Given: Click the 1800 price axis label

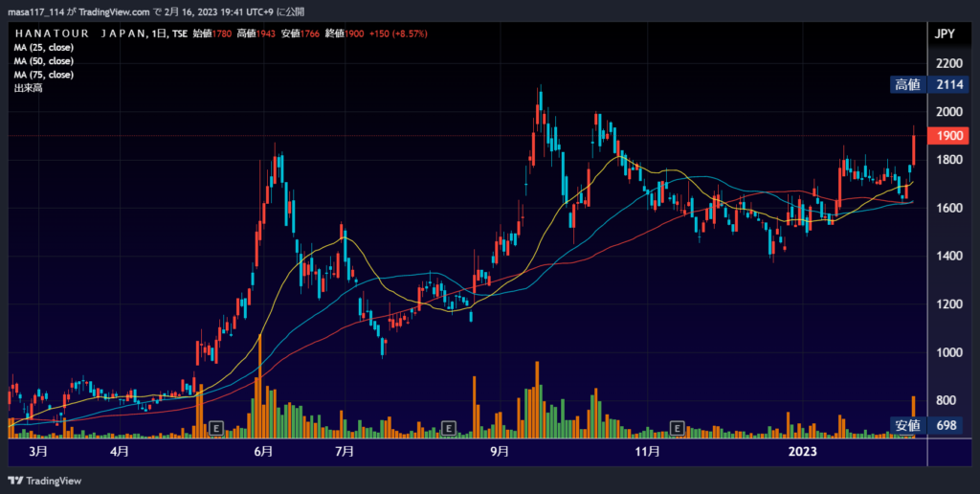Looking at the screenshot, I should pyautogui.click(x=949, y=160).
